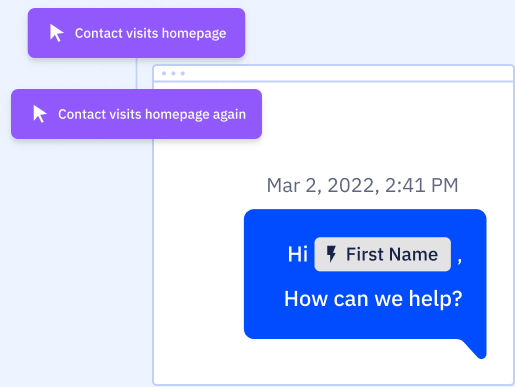Click the third dot in the window header
This screenshot has height=387, width=515.
(x=183, y=73)
